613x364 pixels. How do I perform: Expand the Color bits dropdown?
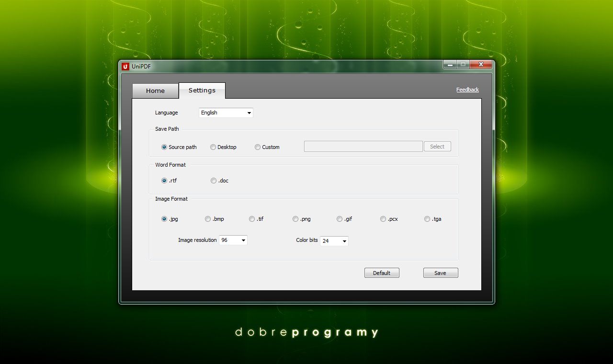(334, 241)
